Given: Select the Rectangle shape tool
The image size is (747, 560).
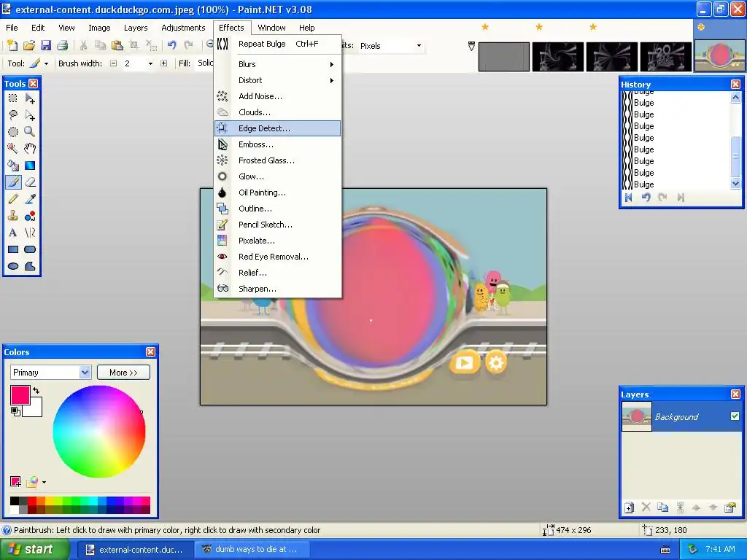Looking at the screenshot, I should point(13,249).
